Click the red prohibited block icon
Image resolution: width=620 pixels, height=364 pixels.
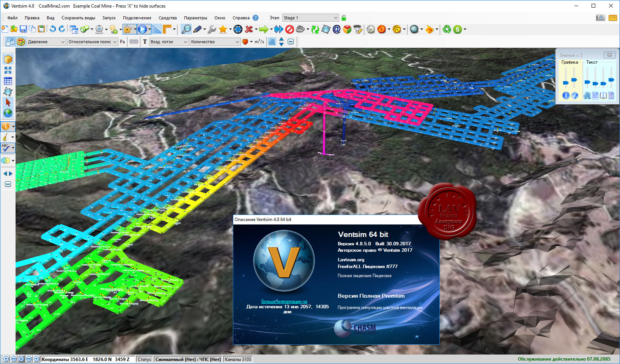point(290,29)
